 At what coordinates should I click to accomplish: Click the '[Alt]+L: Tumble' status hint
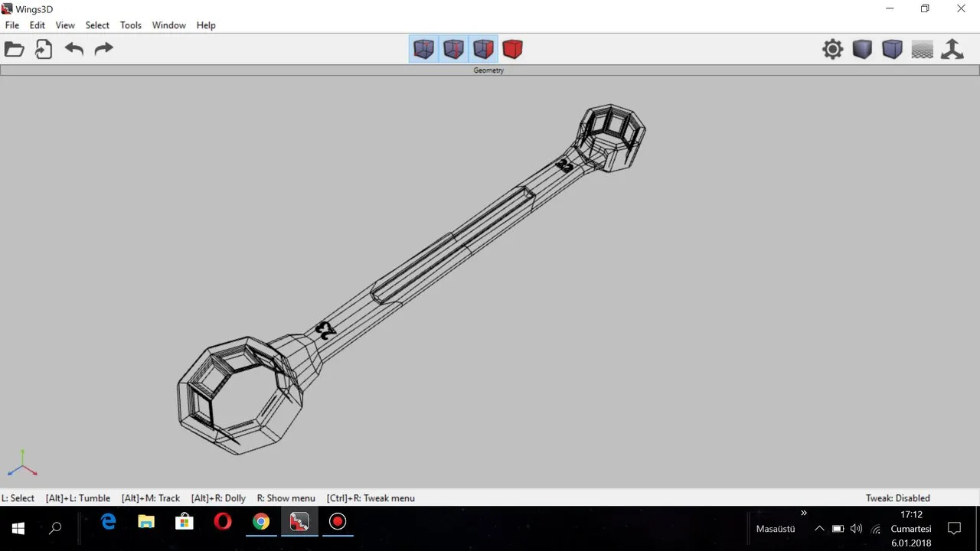point(78,498)
